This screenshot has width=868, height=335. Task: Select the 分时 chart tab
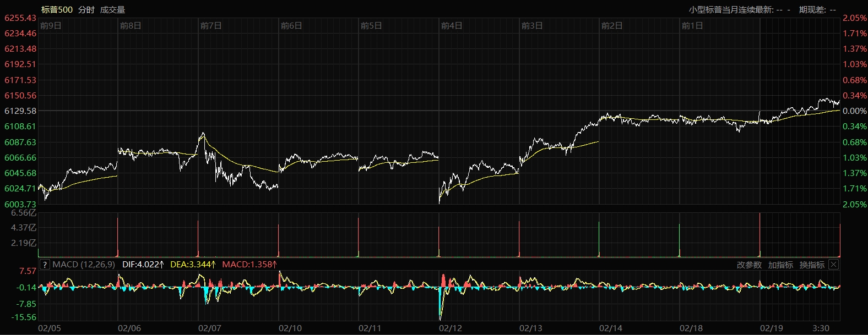coord(86,9)
